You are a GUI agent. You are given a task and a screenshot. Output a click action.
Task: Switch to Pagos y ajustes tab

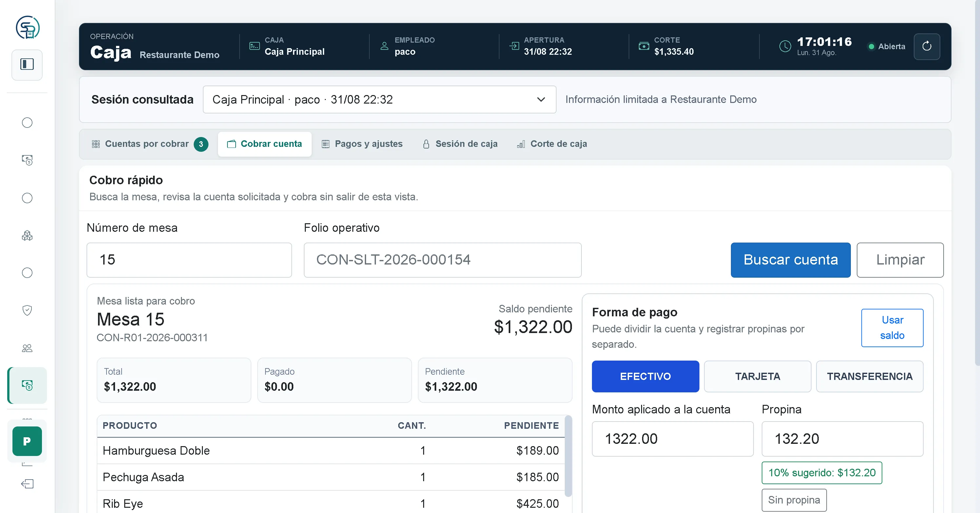click(x=362, y=144)
